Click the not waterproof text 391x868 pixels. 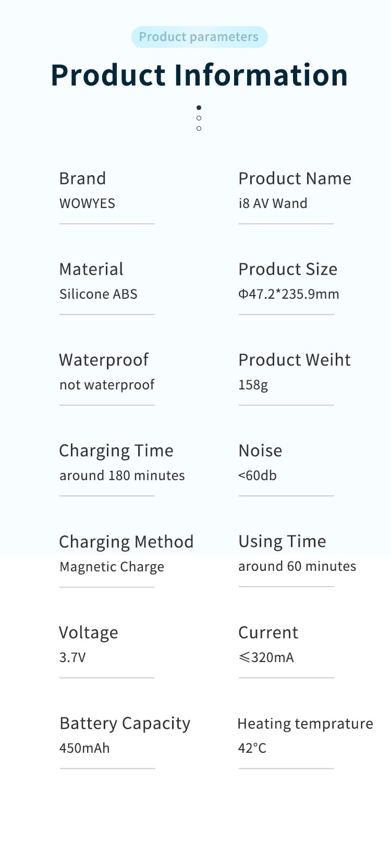[107, 385]
